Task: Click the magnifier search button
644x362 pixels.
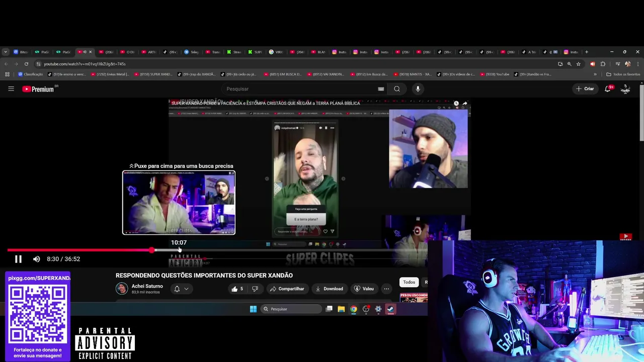Action: point(397,89)
